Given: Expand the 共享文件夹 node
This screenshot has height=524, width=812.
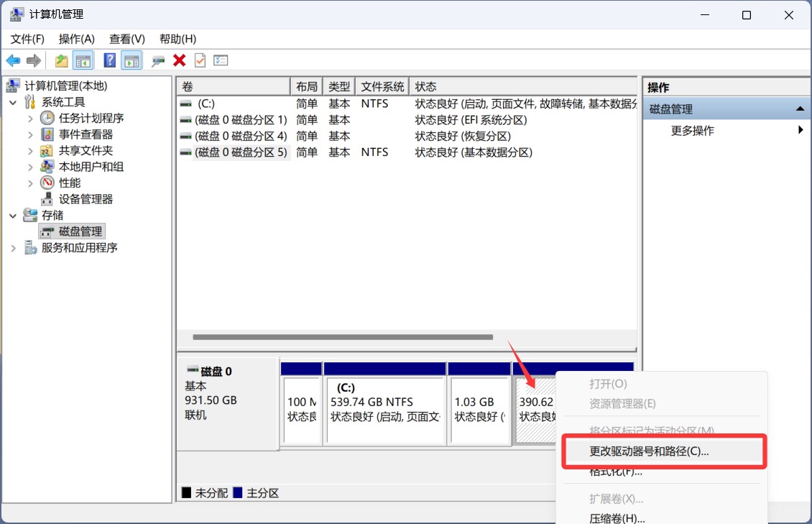Looking at the screenshot, I should click(x=30, y=151).
